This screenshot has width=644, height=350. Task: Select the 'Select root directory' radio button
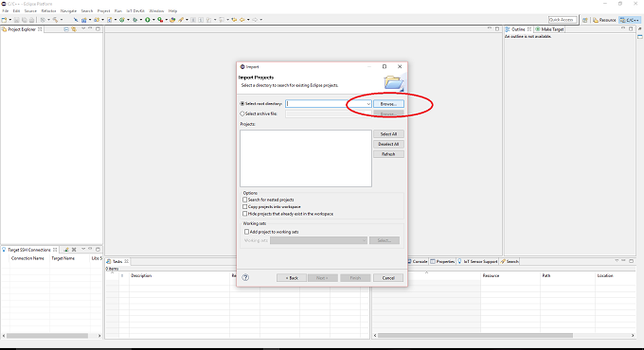pyautogui.click(x=242, y=104)
